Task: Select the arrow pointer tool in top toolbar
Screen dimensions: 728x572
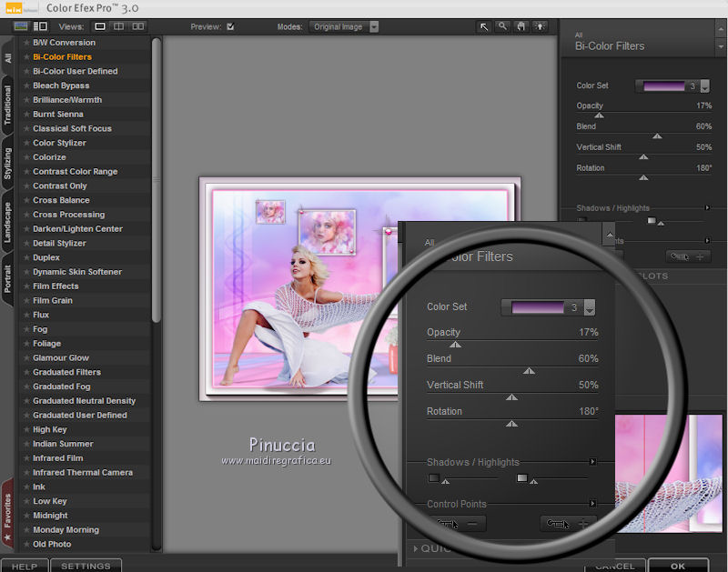Action: [x=484, y=26]
